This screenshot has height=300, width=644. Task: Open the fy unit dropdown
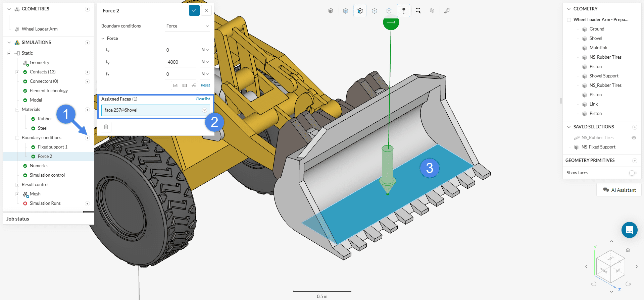point(205,62)
